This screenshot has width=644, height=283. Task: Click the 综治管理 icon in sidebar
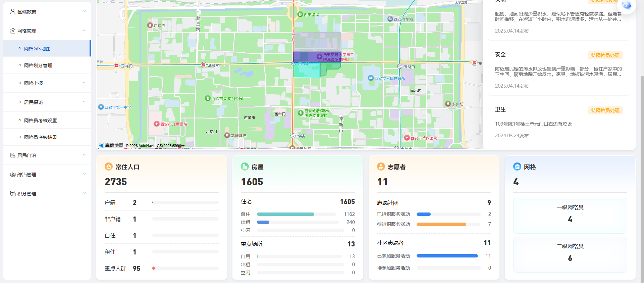13,175
